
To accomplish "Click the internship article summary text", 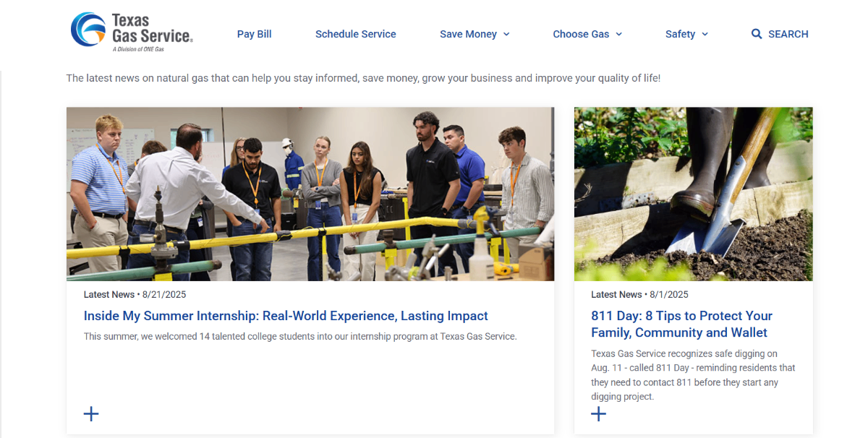I will tap(300, 336).
